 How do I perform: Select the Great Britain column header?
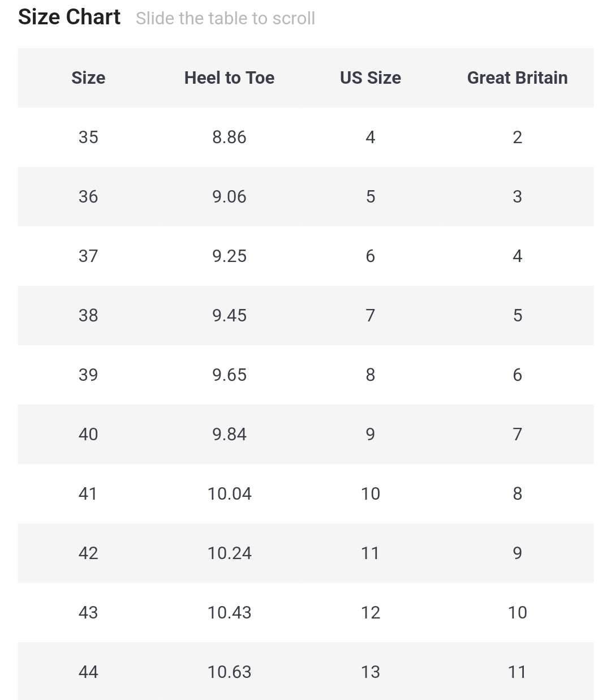point(517,78)
